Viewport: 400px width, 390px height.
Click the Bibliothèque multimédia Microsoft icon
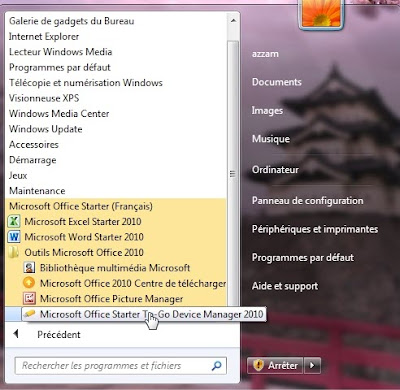tap(29, 268)
